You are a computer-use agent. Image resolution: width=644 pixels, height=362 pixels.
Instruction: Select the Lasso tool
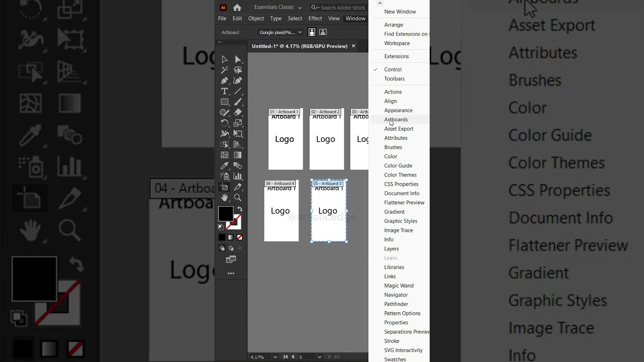[238, 70]
